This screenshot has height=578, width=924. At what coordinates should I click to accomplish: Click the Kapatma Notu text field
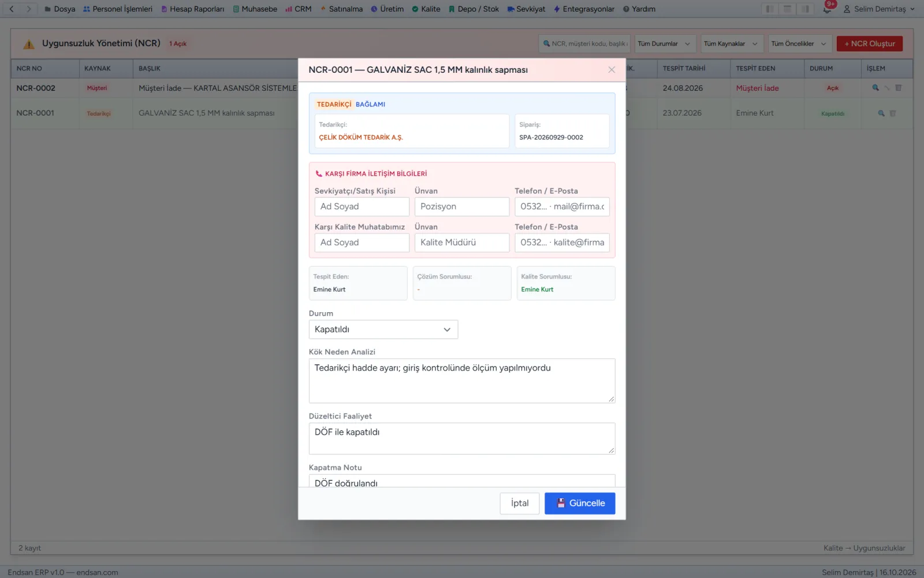(462, 481)
